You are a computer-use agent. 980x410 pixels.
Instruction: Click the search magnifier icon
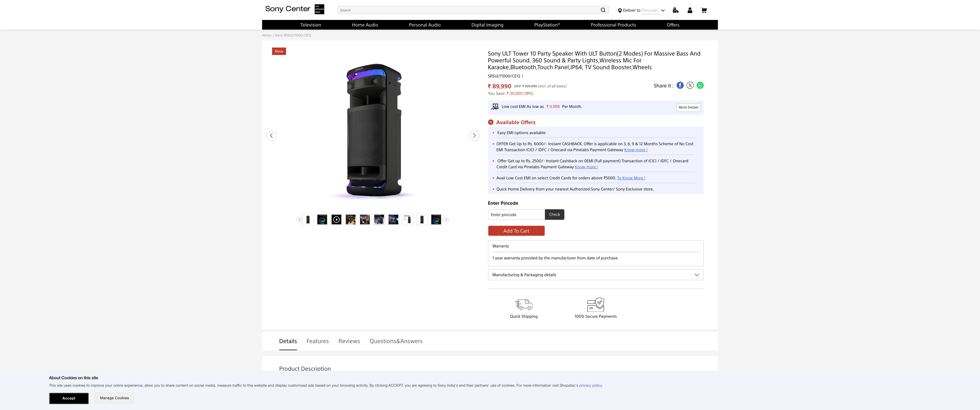pos(603,10)
